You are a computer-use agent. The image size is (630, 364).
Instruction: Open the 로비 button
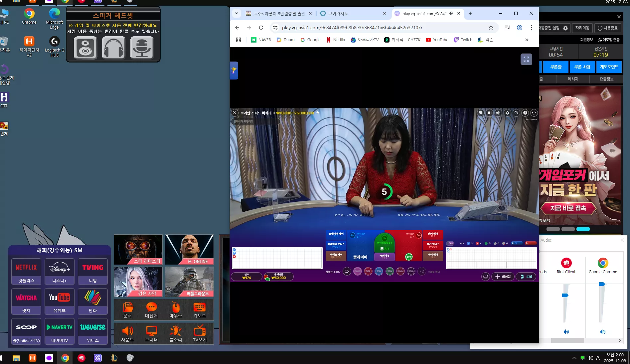point(526,277)
